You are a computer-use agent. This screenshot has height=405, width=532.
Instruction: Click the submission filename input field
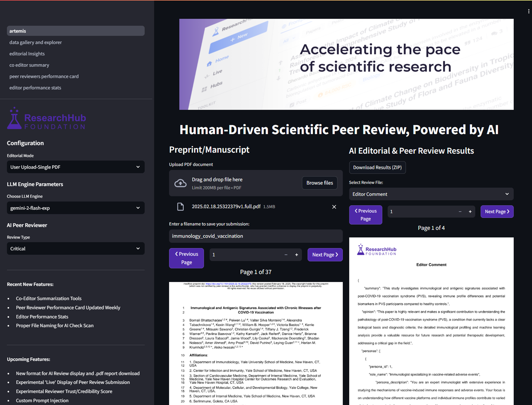(x=256, y=236)
